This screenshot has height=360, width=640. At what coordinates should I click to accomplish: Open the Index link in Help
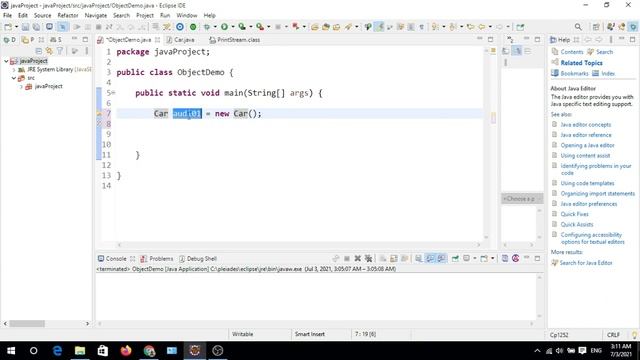tap(608, 73)
